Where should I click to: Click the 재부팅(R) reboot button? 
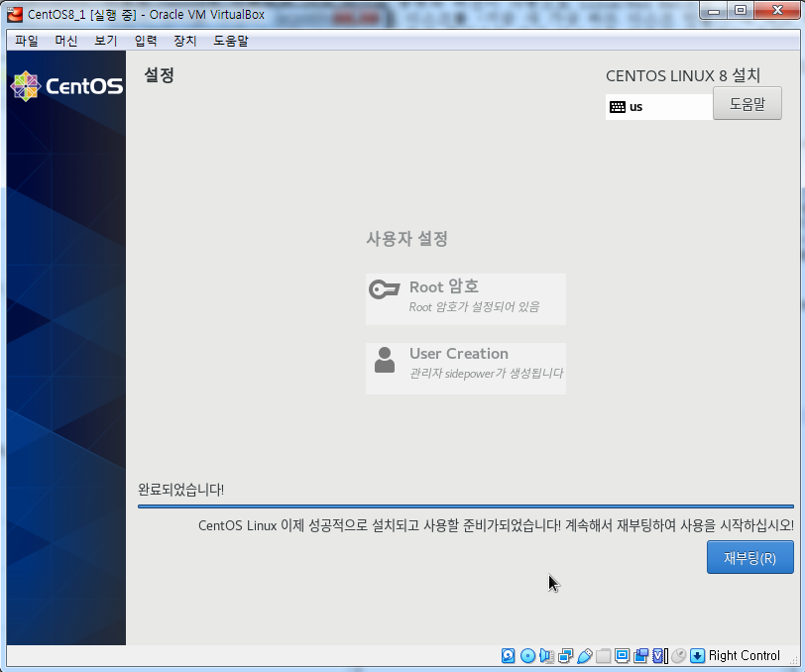[x=750, y=557]
